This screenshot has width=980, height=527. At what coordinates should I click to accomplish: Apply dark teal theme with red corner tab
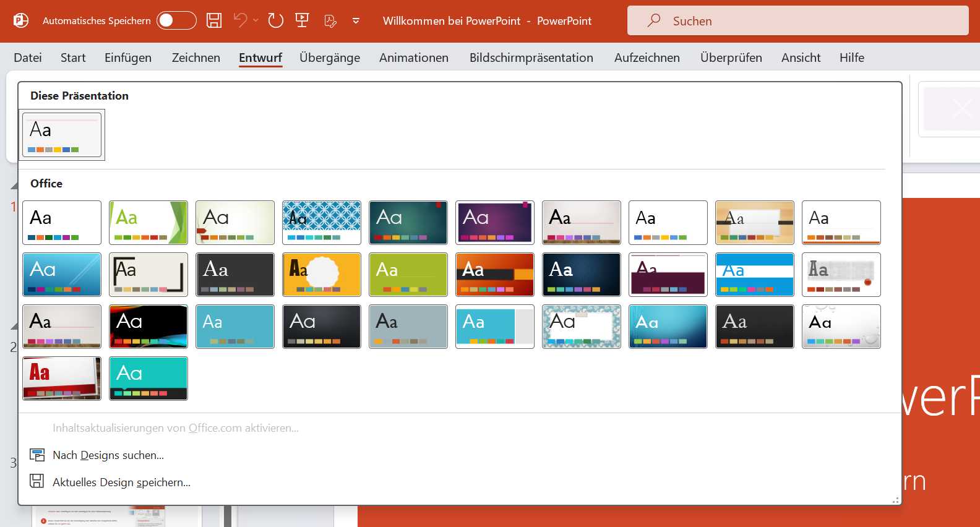(x=408, y=223)
